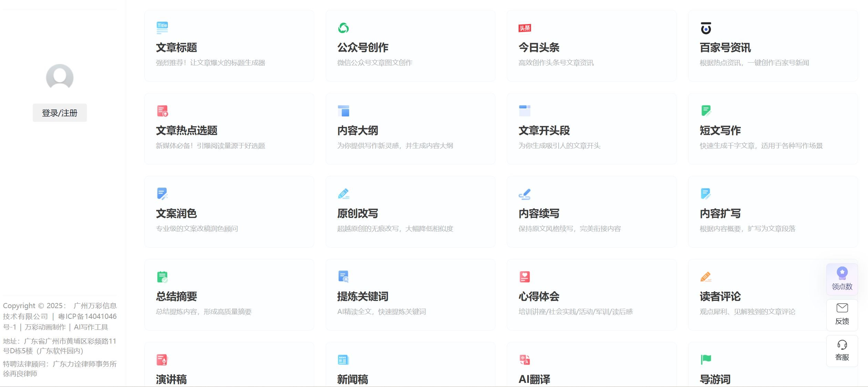The height and width of the screenshot is (387, 868).
Task: Select the AI翻译 heading
Action: point(534,379)
